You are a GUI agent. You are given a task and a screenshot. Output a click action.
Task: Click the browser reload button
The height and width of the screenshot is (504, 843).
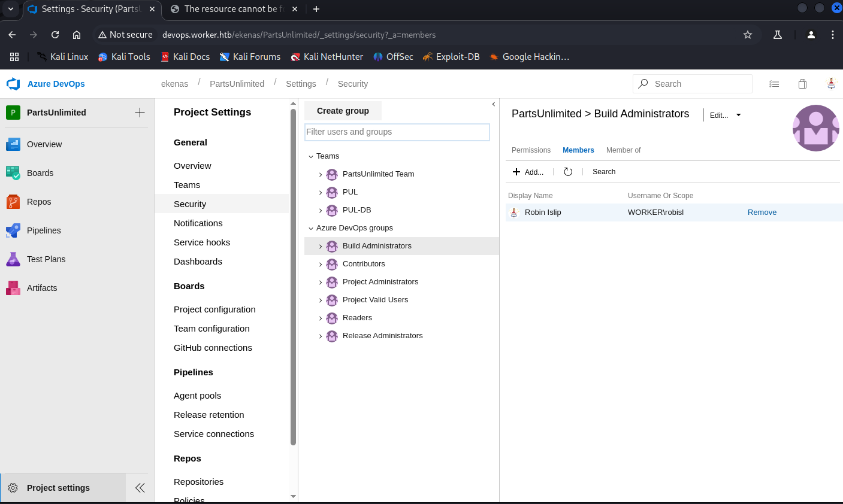(x=55, y=35)
